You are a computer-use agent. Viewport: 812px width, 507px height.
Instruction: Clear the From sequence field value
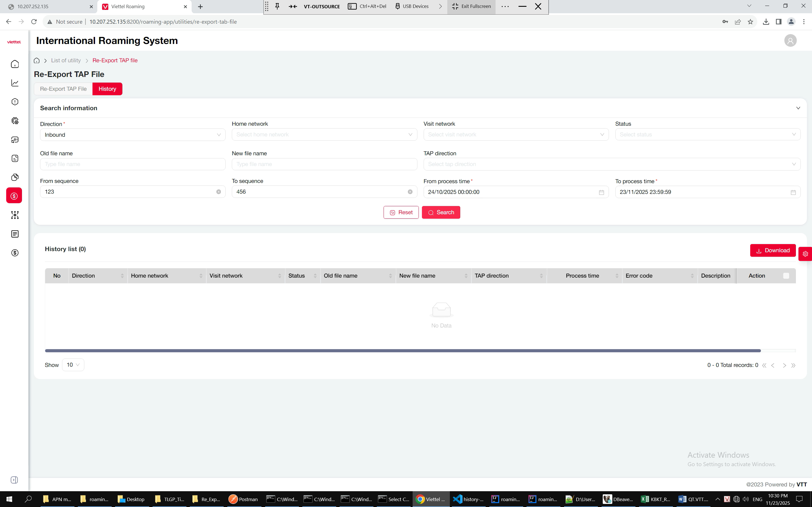pyautogui.click(x=218, y=192)
